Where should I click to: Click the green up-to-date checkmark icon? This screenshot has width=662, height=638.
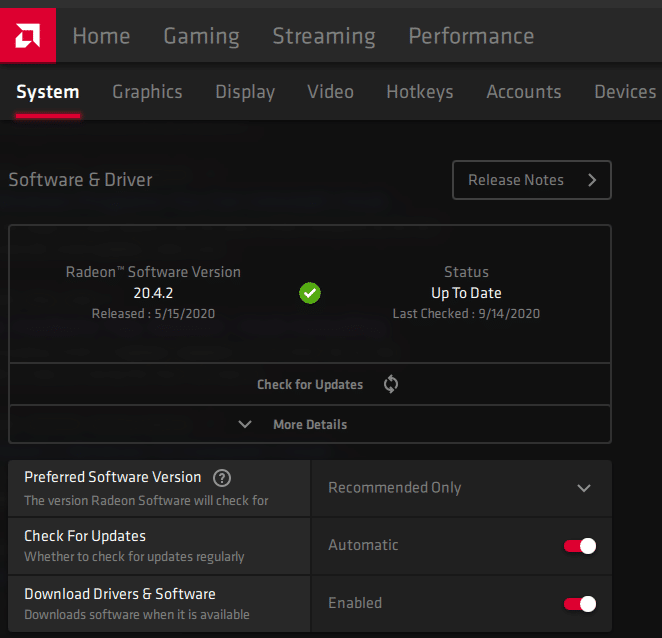coord(310,293)
